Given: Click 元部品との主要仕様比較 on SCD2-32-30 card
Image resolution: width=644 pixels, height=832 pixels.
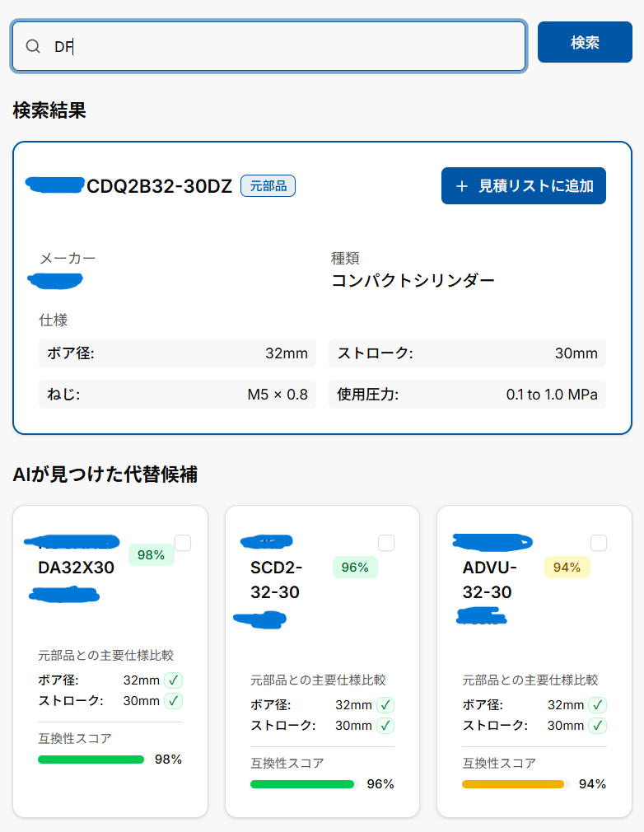Looking at the screenshot, I should [x=318, y=680].
